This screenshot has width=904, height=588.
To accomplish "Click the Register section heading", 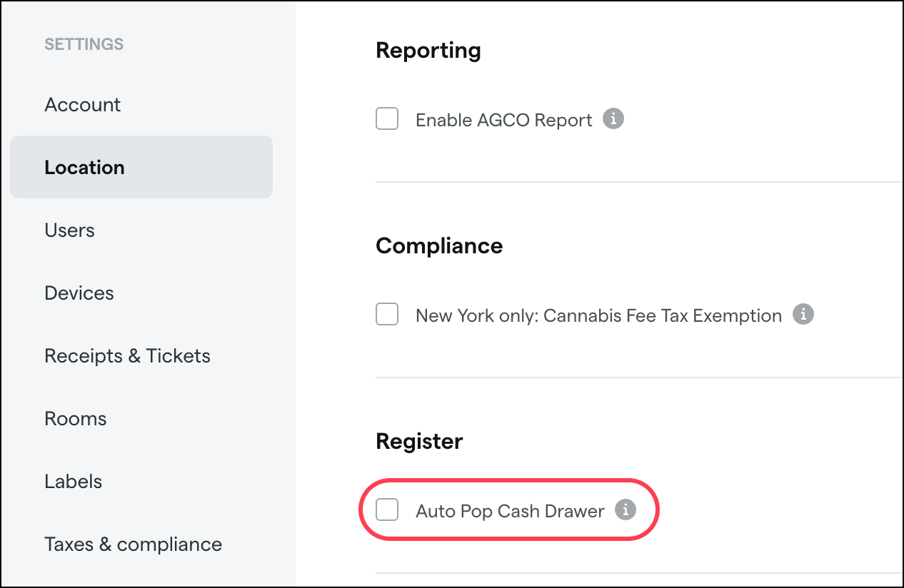I will tap(419, 441).
